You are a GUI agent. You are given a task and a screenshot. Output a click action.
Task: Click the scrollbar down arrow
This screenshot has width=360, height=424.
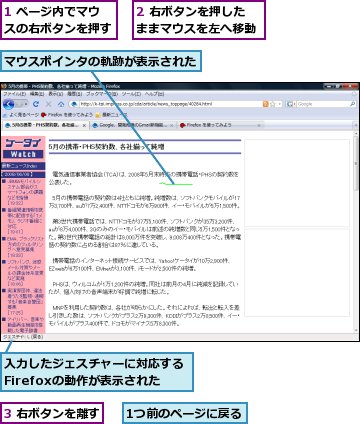tap(356, 330)
